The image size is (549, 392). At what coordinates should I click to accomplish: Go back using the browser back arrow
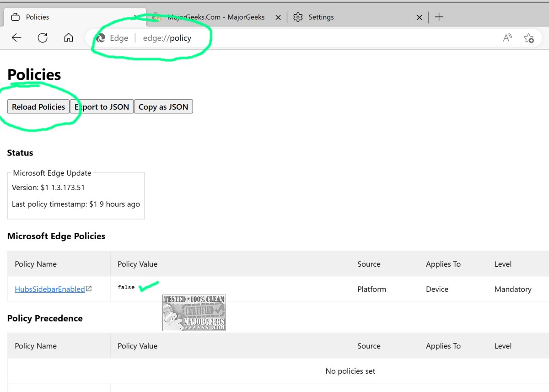(16, 38)
